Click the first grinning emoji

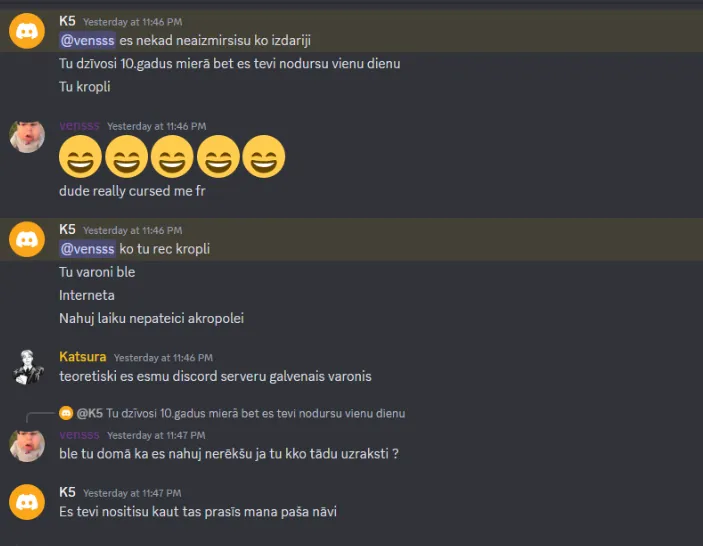point(80,157)
